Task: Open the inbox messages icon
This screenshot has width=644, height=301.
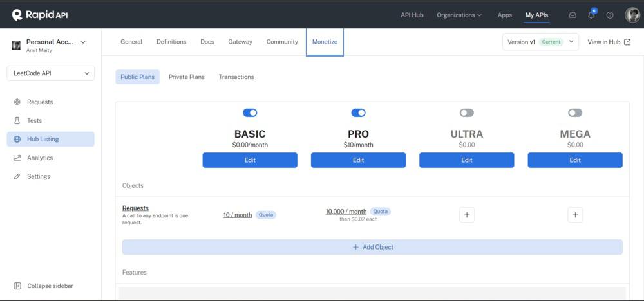Action: click(x=573, y=15)
